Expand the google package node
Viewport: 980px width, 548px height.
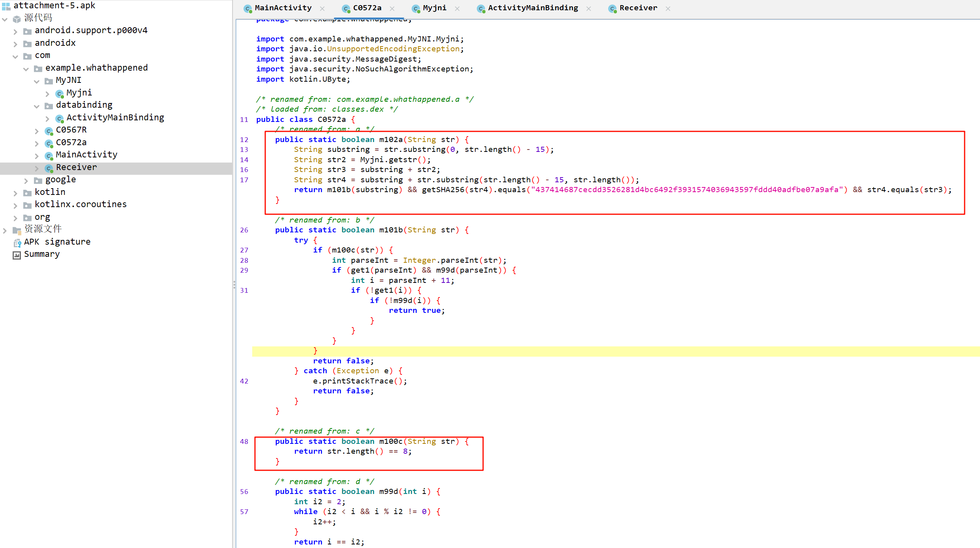click(x=26, y=181)
